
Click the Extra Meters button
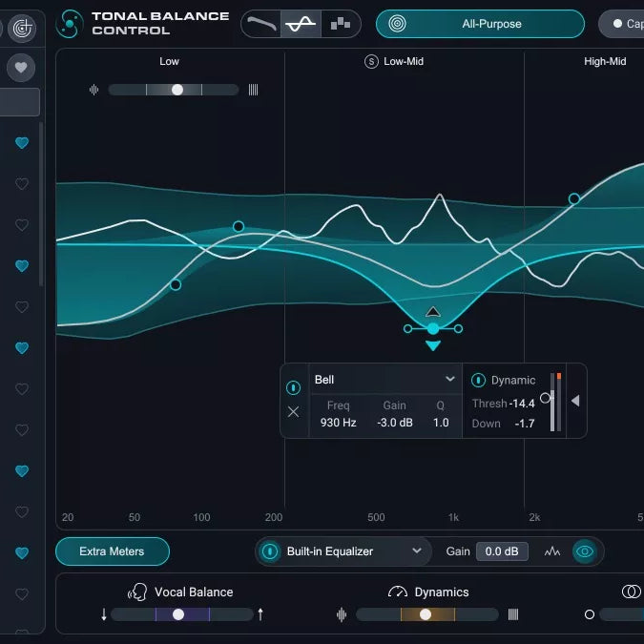tap(113, 551)
